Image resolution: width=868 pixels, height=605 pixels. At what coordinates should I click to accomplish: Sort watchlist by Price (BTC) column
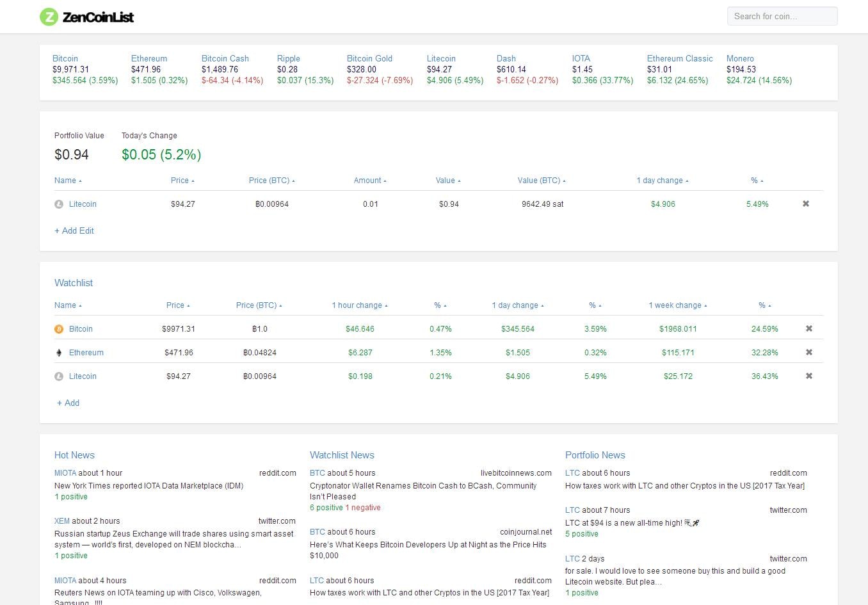point(259,305)
